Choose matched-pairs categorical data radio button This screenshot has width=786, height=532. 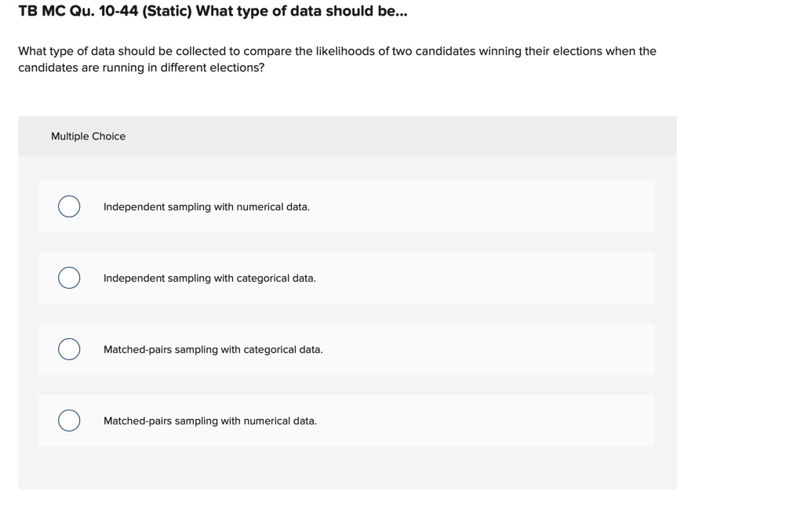click(69, 349)
